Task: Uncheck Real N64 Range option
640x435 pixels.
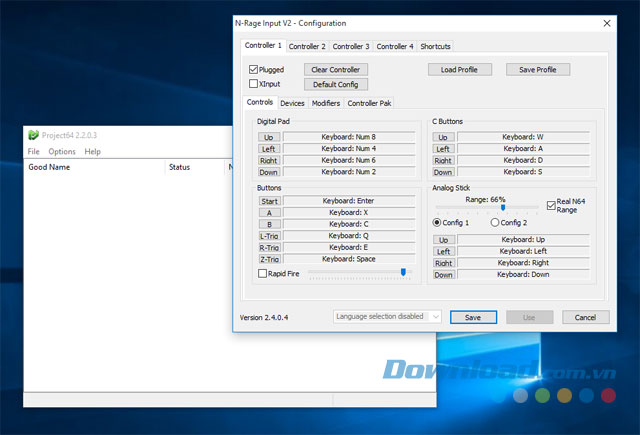Action: coord(551,205)
